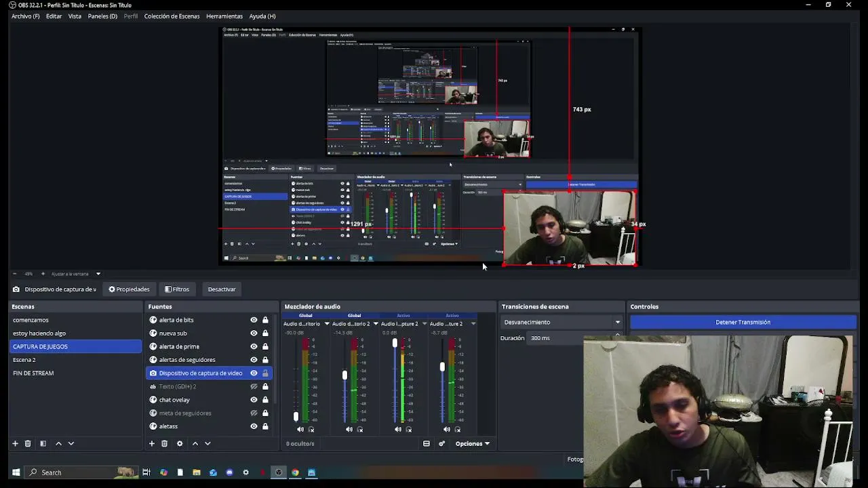Open the Ayuda (H) menu
The width and height of the screenshot is (868, 488).
[x=262, y=16]
